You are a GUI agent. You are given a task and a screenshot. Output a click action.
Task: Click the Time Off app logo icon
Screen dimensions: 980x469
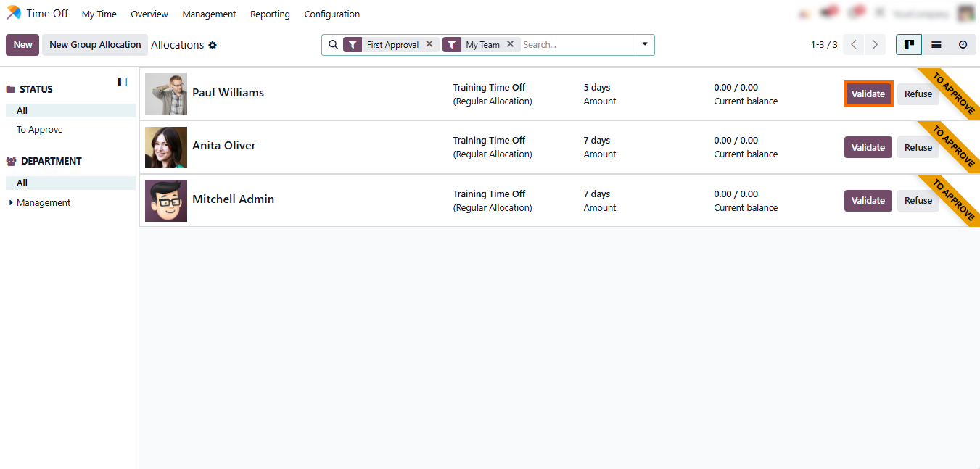point(14,14)
